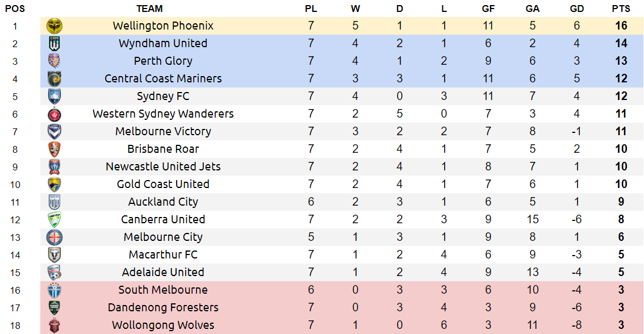Screen dimensions: 644x334
Task: Click the Central Coast Mariners logo
Action: click(x=55, y=79)
